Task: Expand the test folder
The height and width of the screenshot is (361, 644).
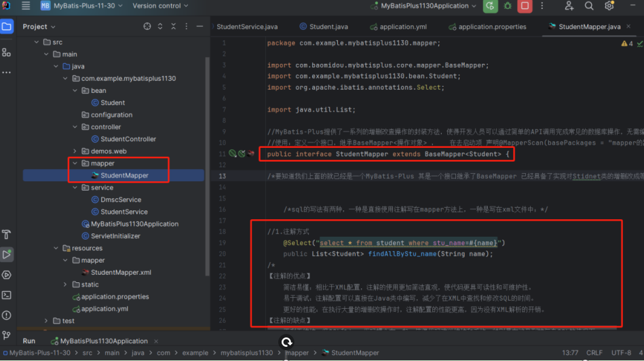Action: click(46, 321)
